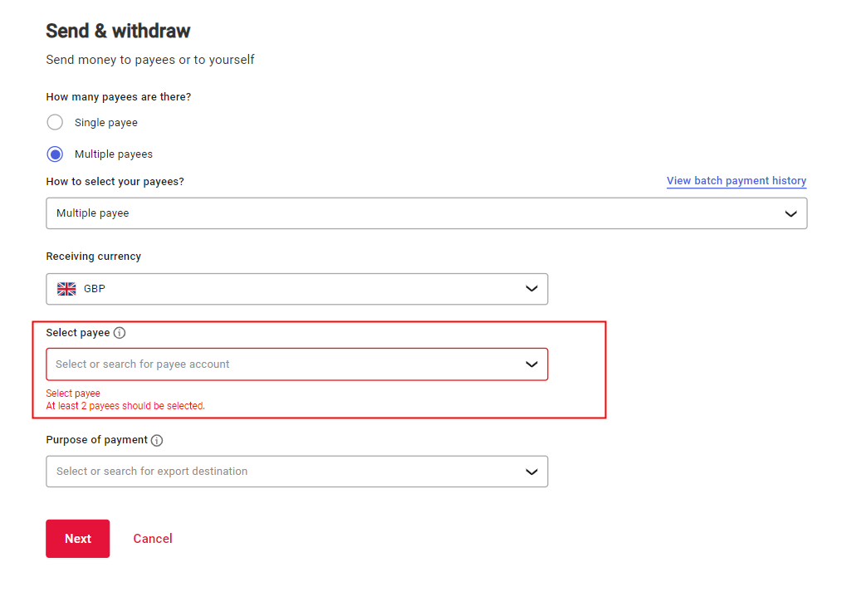
Task: Click the "Select payee" field label
Action: point(78,333)
